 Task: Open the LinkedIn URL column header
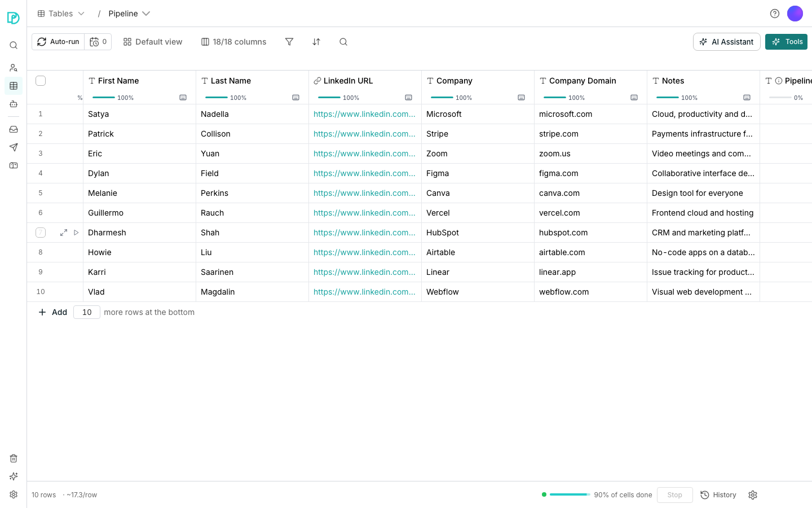pos(365,81)
